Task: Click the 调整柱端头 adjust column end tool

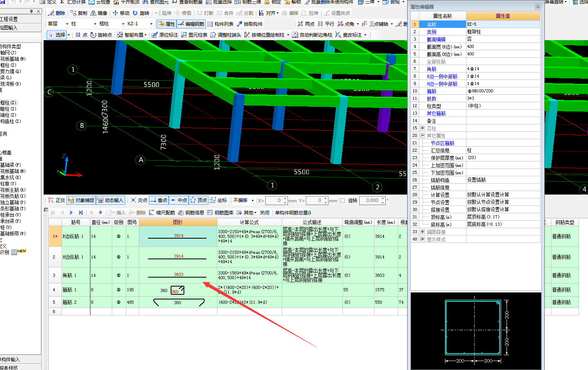Action: pos(226,35)
